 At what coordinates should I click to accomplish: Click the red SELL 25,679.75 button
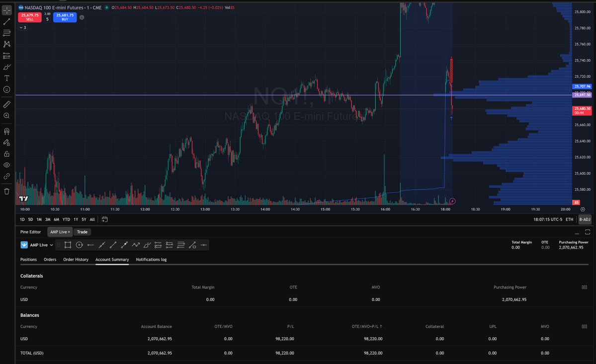click(x=30, y=17)
